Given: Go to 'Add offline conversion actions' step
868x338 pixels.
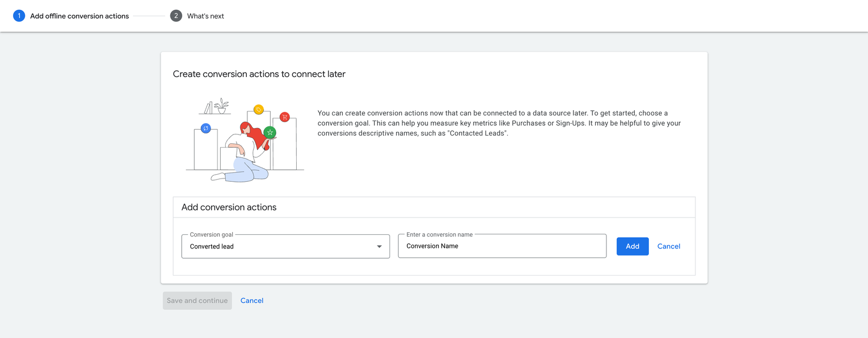Looking at the screenshot, I should (x=79, y=16).
